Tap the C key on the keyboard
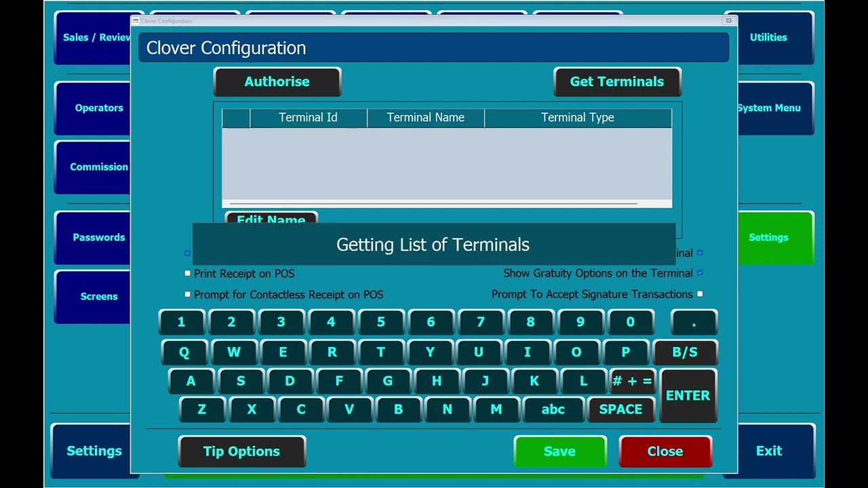 (301, 410)
